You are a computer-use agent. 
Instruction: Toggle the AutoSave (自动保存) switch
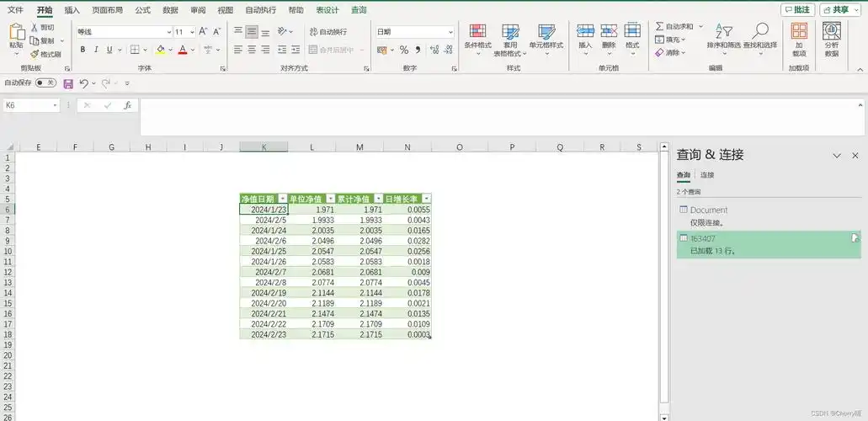point(45,83)
